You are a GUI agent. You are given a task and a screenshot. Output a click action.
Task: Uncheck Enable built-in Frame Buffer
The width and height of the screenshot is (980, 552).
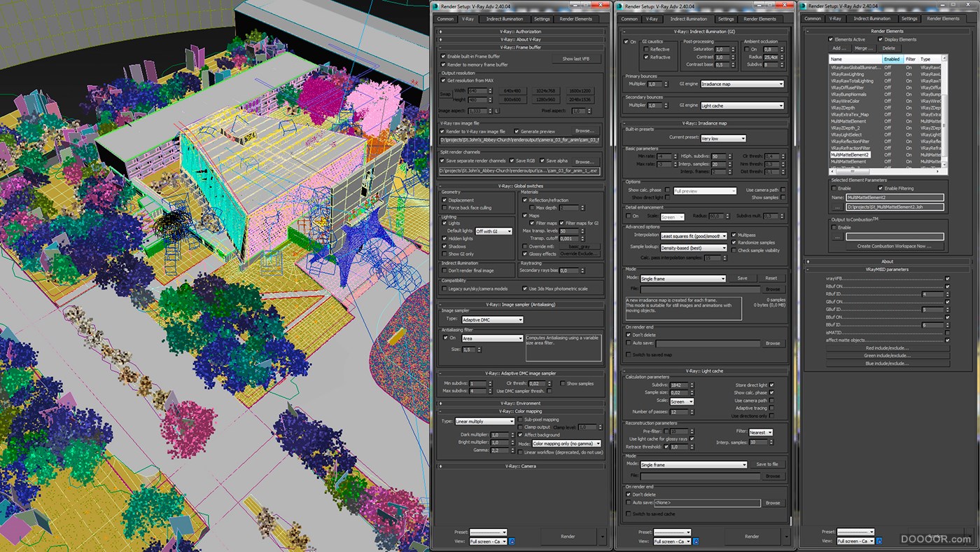tap(444, 56)
